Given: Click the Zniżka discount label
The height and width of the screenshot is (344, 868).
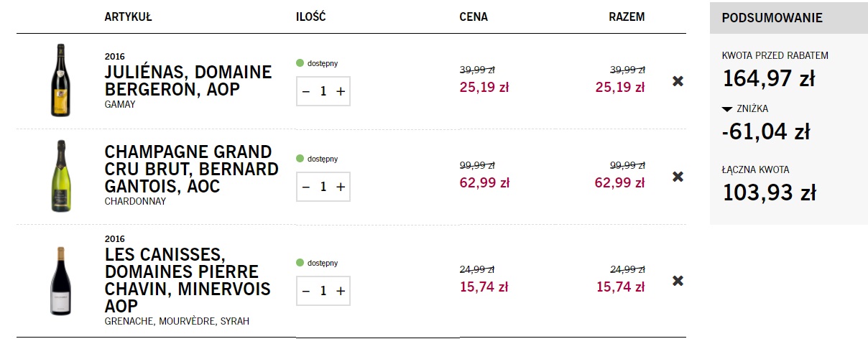Looking at the screenshot, I should tap(752, 109).
